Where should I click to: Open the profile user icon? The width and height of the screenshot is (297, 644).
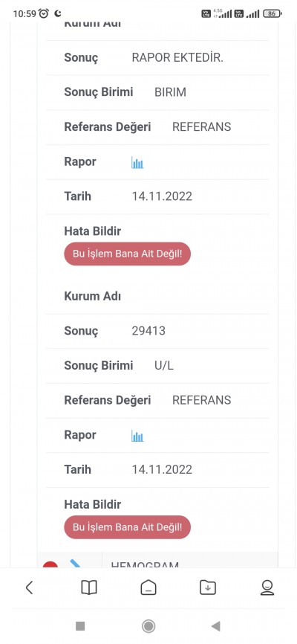point(267,587)
